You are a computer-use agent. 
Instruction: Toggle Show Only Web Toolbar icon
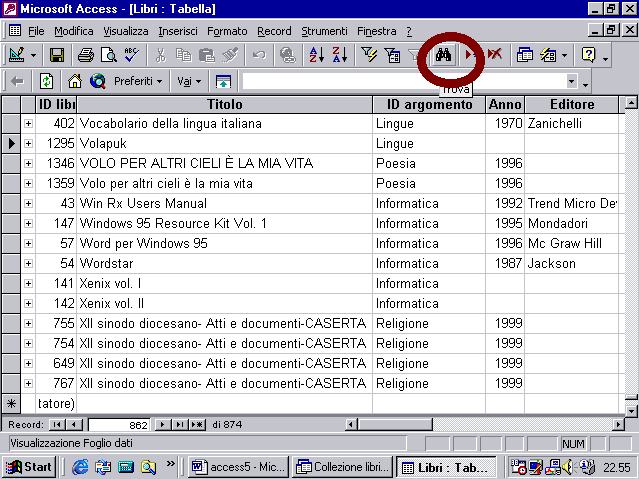223,81
